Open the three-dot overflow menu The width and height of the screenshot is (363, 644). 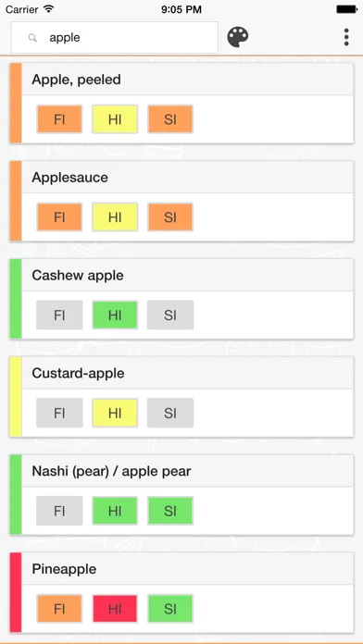346,37
